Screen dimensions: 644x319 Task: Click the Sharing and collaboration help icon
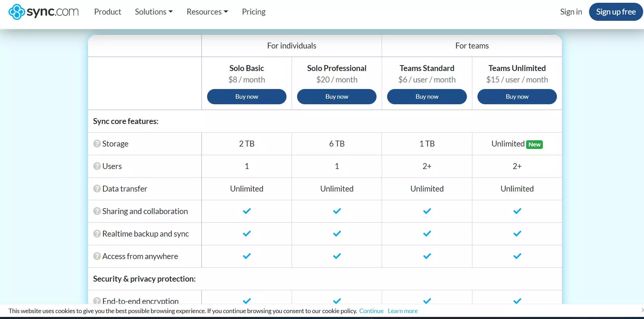click(97, 211)
